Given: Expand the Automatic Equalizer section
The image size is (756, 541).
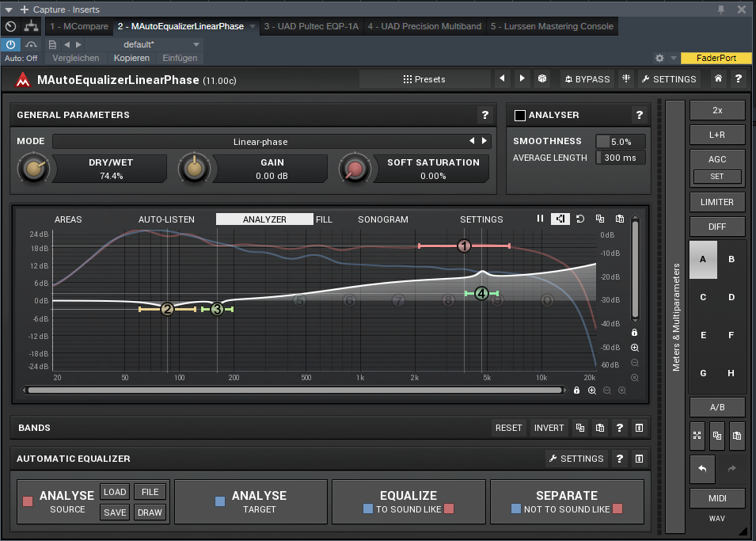Looking at the screenshot, I should pos(640,459).
